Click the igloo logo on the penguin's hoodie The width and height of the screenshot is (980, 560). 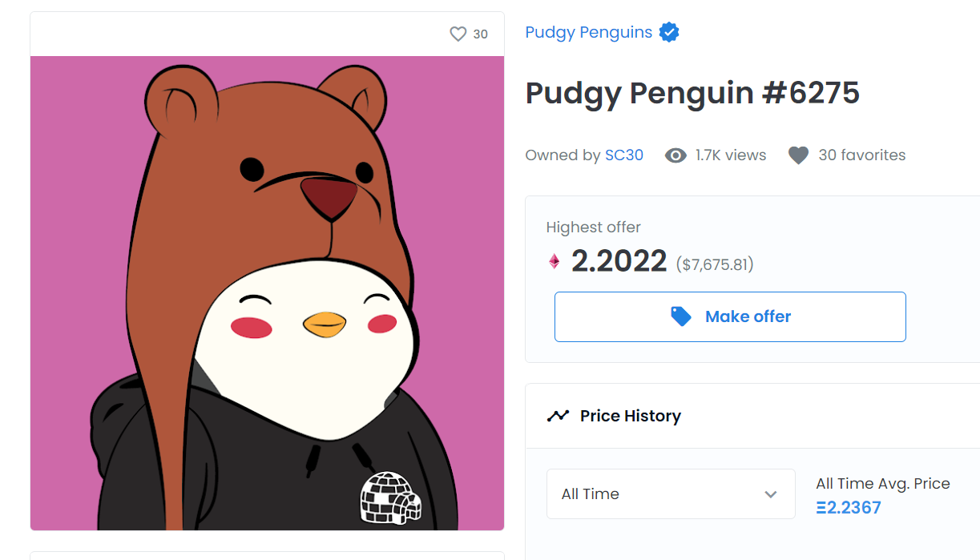(x=390, y=498)
